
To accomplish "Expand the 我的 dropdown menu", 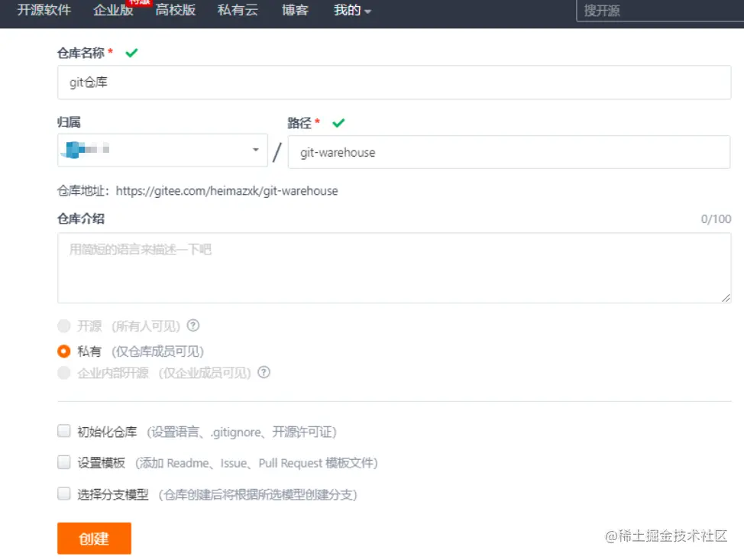I will pos(352,10).
